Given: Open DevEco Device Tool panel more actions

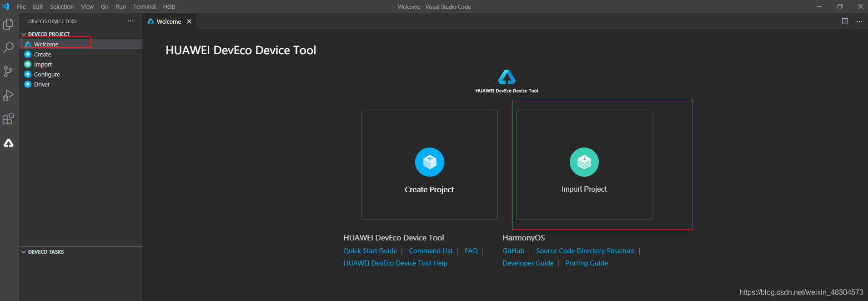Looking at the screenshot, I should click(130, 21).
